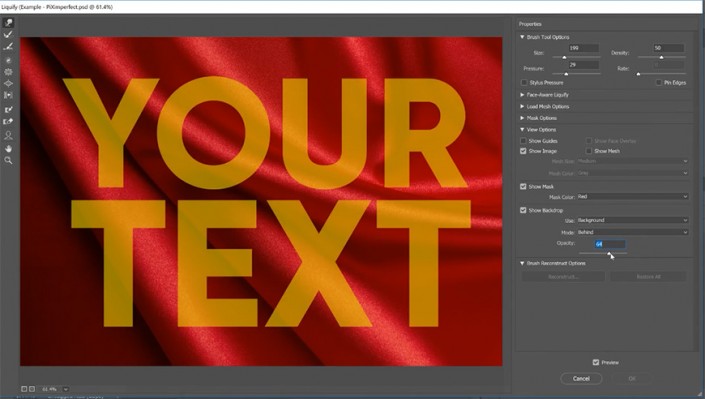705x399 pixels.
Task: Open the Mask Color dropdown
Action: [632, 197]
